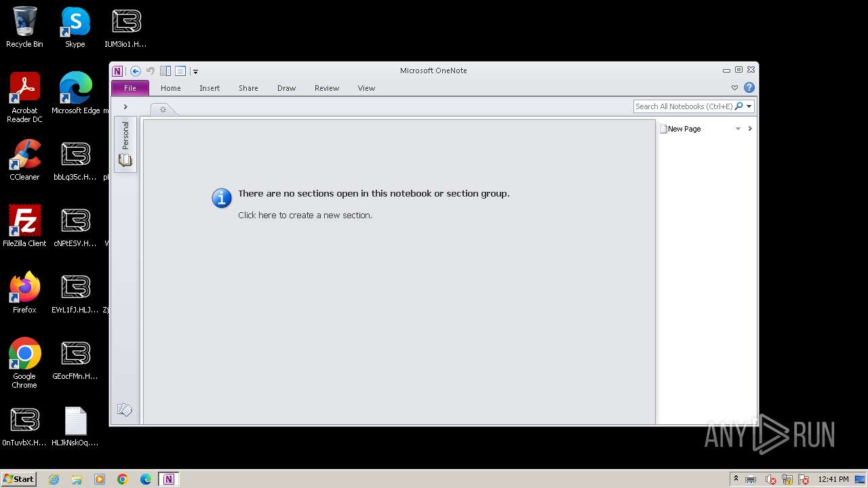Show hidden system tray icons arrow

point(736,479)
